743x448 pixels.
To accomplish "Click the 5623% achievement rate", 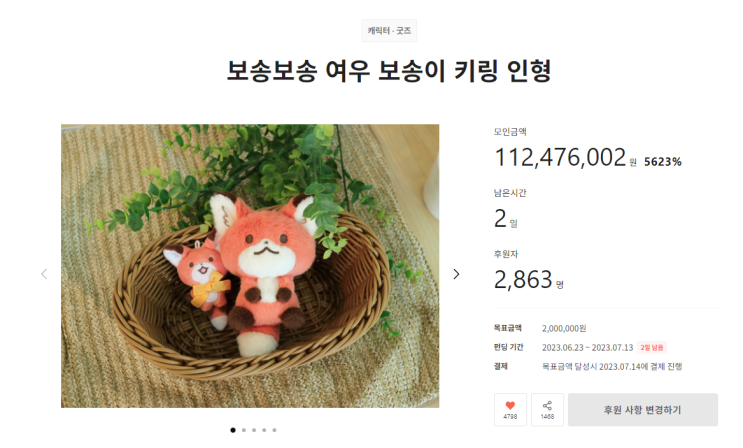I will [662, 162].
